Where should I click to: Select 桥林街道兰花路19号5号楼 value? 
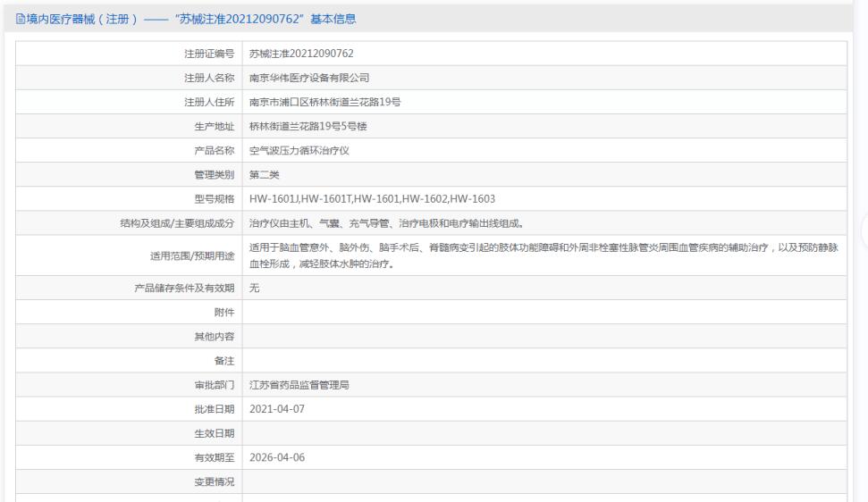pos(308,127)
